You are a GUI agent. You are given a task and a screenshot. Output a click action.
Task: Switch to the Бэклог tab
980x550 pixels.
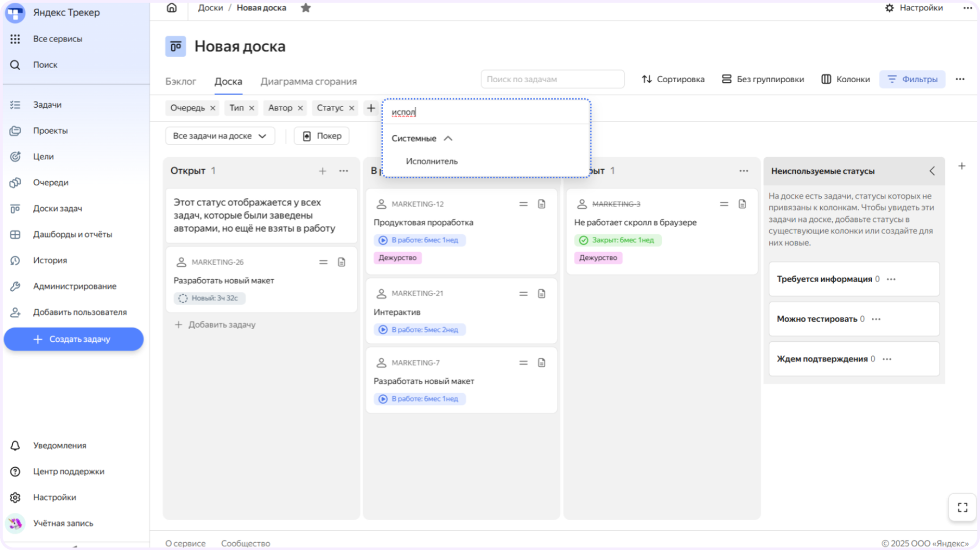click(181, 81)
